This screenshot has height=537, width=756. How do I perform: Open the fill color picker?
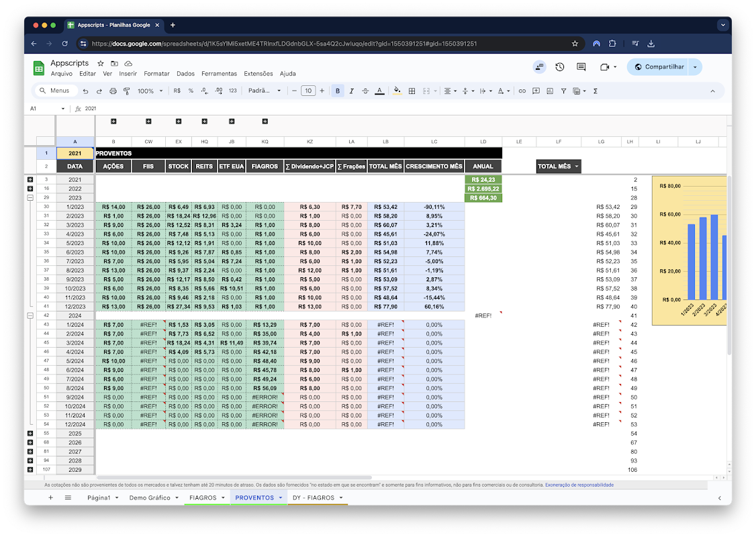397,91
